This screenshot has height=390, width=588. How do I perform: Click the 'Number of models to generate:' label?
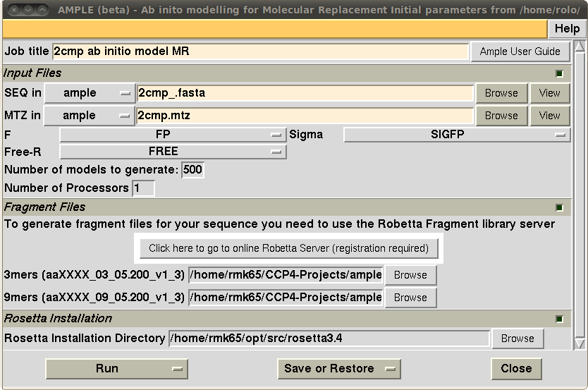coord(91,170)
